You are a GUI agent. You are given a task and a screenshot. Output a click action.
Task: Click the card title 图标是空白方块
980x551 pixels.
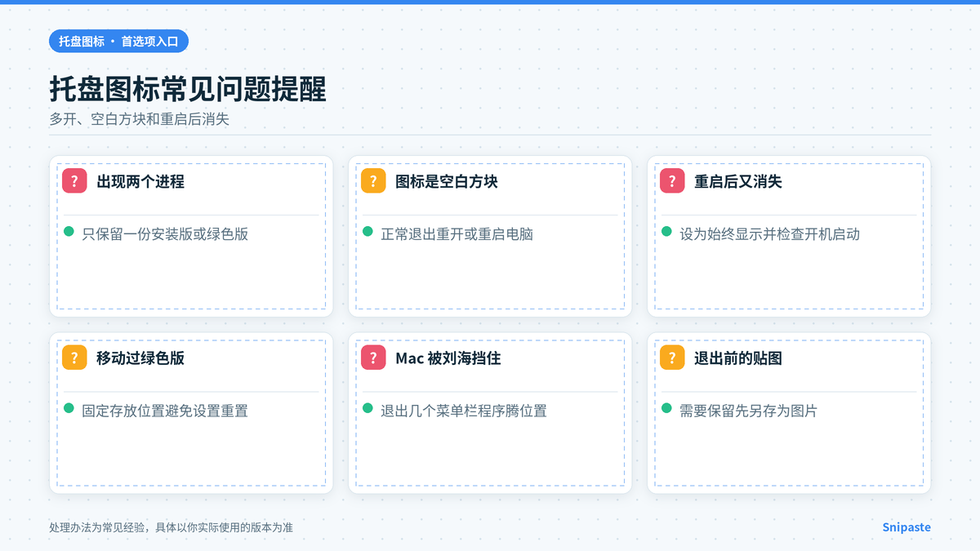[447, 181]
